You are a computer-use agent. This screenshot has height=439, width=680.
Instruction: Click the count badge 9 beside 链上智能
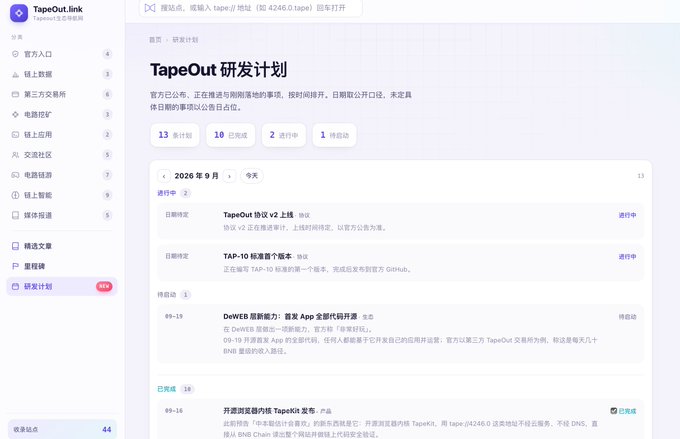[x=107, y=195]
